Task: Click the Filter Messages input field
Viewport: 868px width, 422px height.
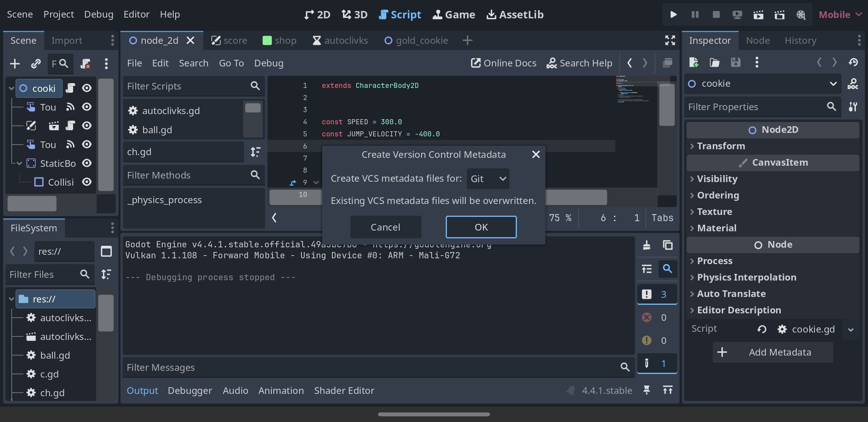Action: tap(378, 367)
